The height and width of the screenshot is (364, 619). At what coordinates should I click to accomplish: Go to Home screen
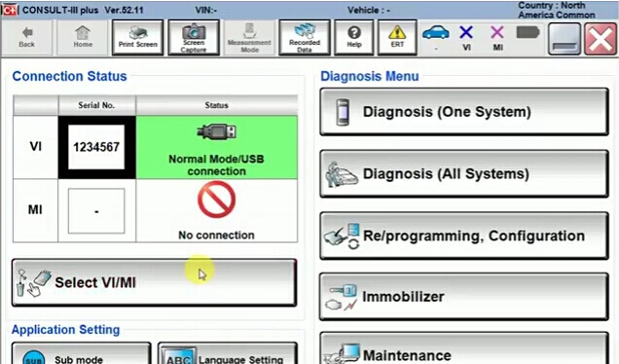tap(83, 38)
